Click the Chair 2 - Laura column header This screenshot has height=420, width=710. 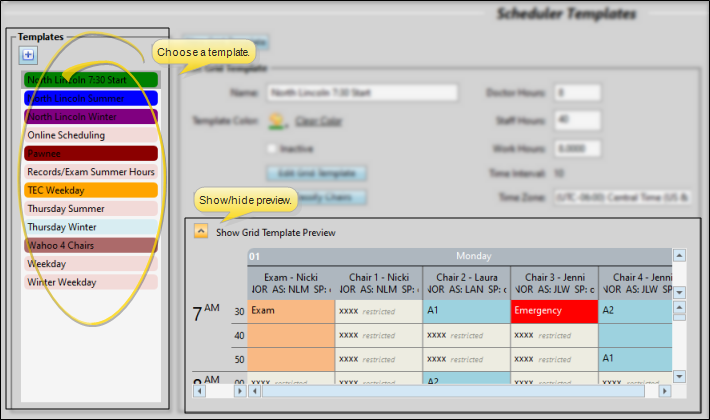(466, 276)
